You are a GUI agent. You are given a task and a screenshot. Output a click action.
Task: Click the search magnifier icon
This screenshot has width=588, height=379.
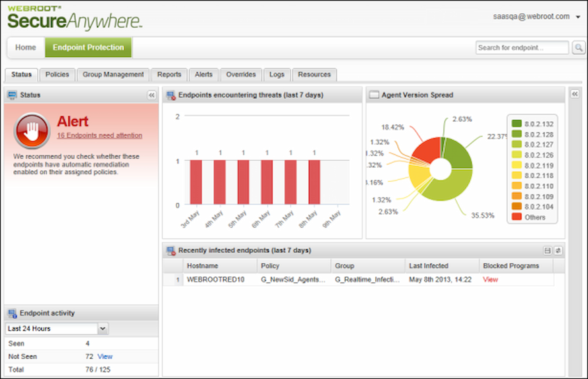(578, 48)
